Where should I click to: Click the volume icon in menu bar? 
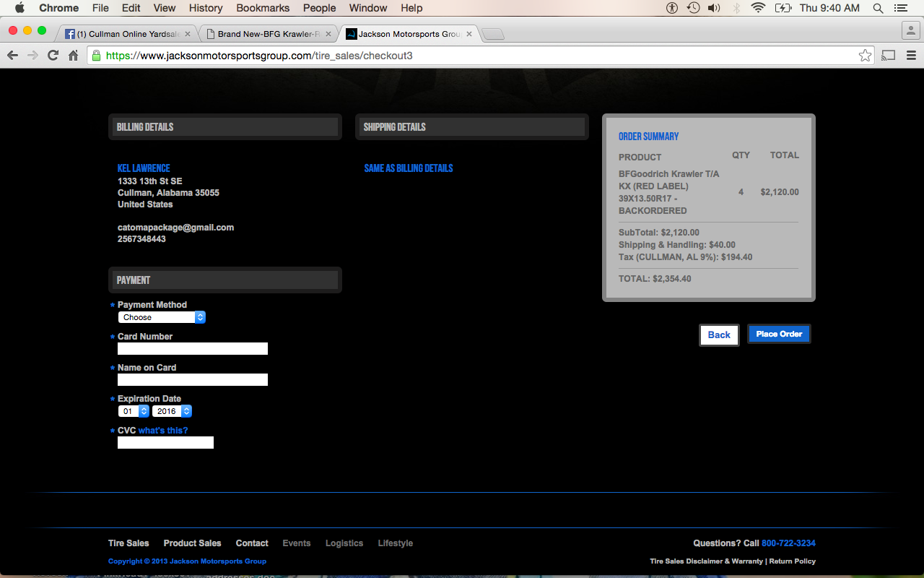pyautogui.click(x=714, y=8)
